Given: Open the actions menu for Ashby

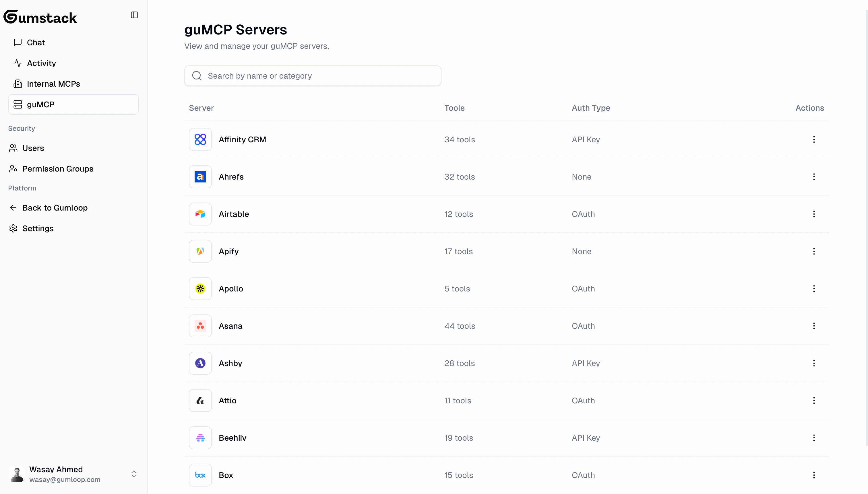Looking at the screenshot, I should 814,363.
